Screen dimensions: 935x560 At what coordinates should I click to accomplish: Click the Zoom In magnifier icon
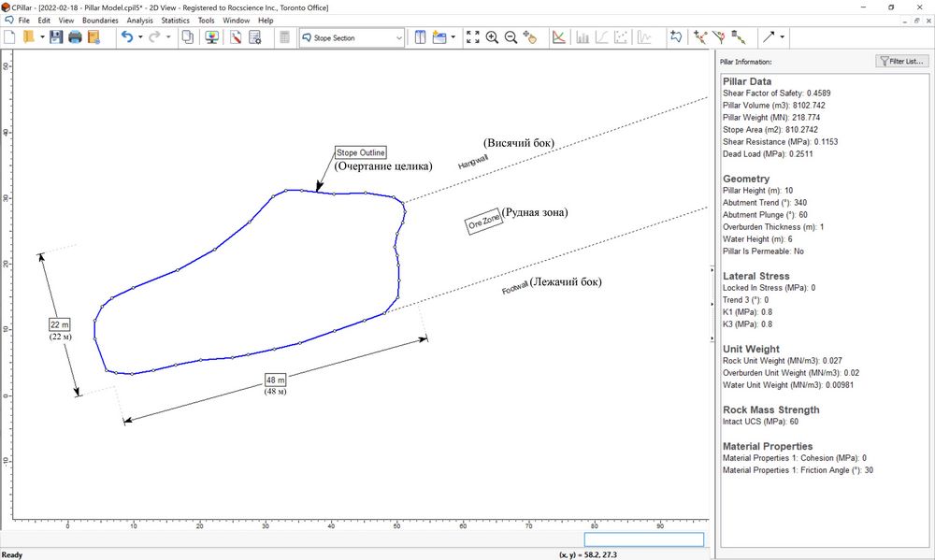coord(492,37)
